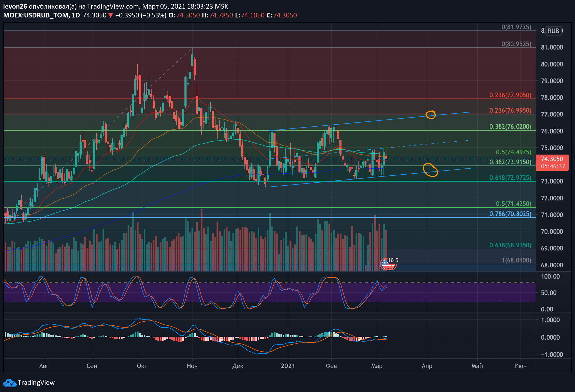
Task: Click the Ноя month label on time axis
Action: [x=192, y=366]
